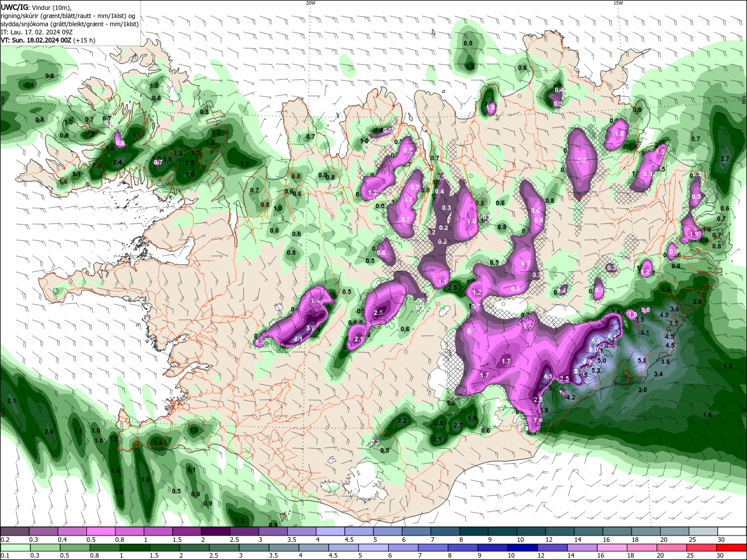Click the 3.4 value off the southeast coast

coord(658,374)
